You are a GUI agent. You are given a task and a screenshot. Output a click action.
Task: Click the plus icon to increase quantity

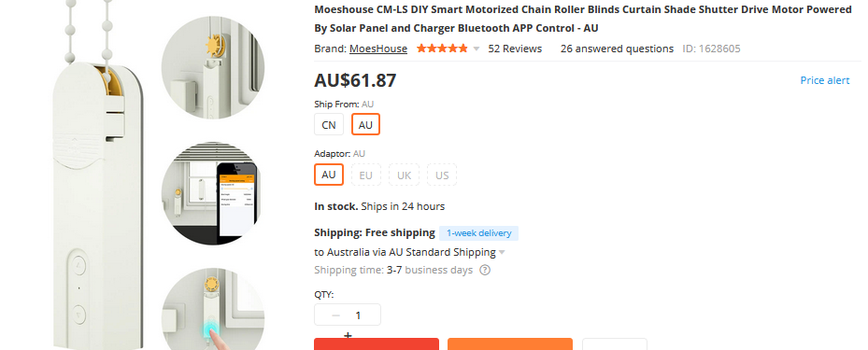point(348,335)
